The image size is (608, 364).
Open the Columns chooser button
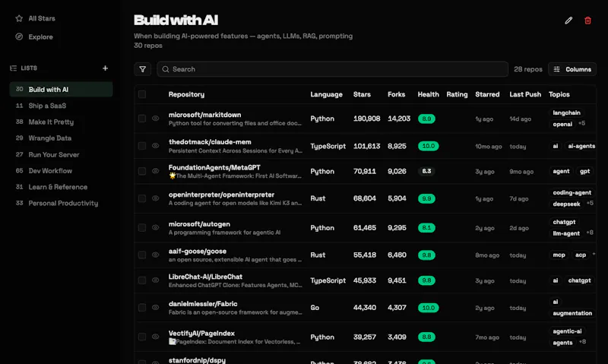tap(572, 69)
